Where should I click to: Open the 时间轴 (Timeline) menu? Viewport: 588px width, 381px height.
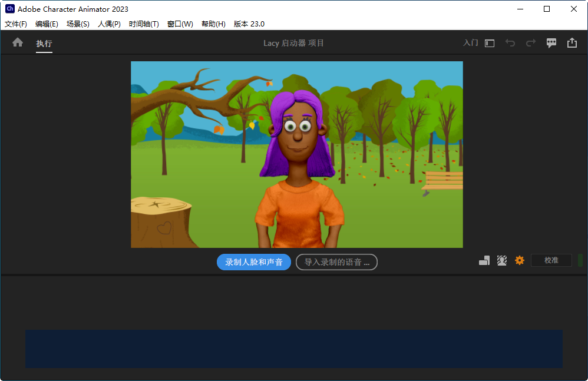pos(143,24)
